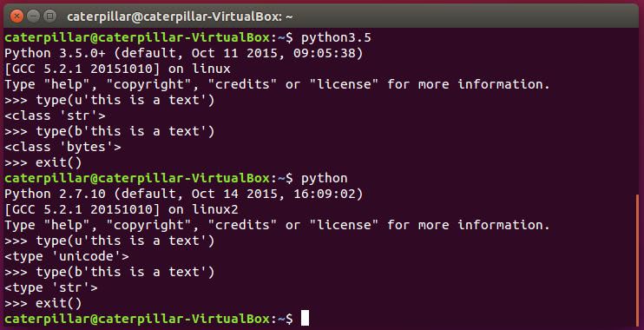Click the "Python 3.5.0+" version line
The image size is (644, 330).
pos(184,54)
